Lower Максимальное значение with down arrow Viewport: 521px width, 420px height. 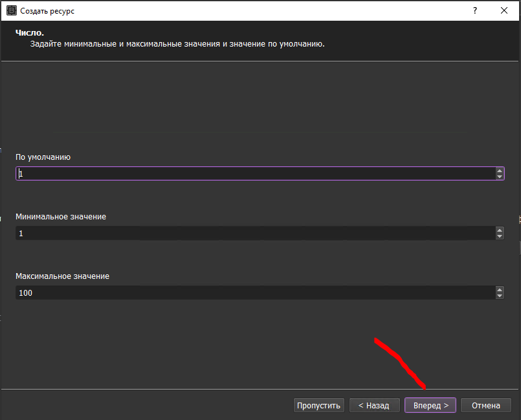point(500,296)
